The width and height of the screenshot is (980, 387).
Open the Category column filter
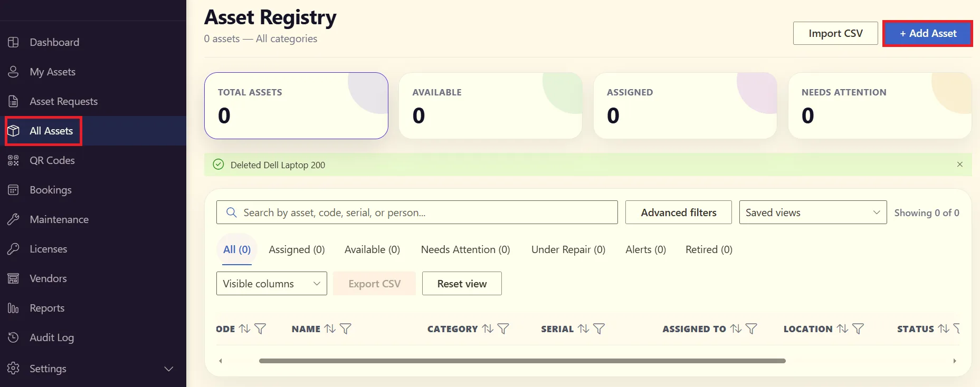click(503, 329)
